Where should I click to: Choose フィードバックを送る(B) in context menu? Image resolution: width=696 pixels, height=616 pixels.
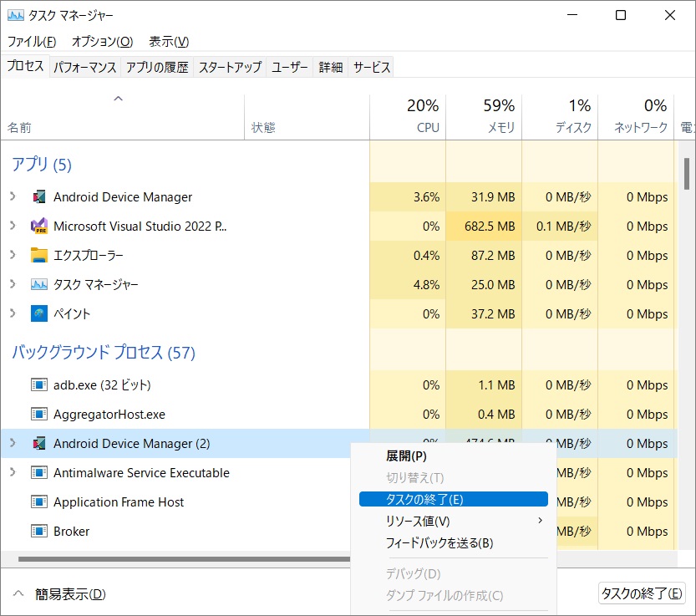point(453,542)
